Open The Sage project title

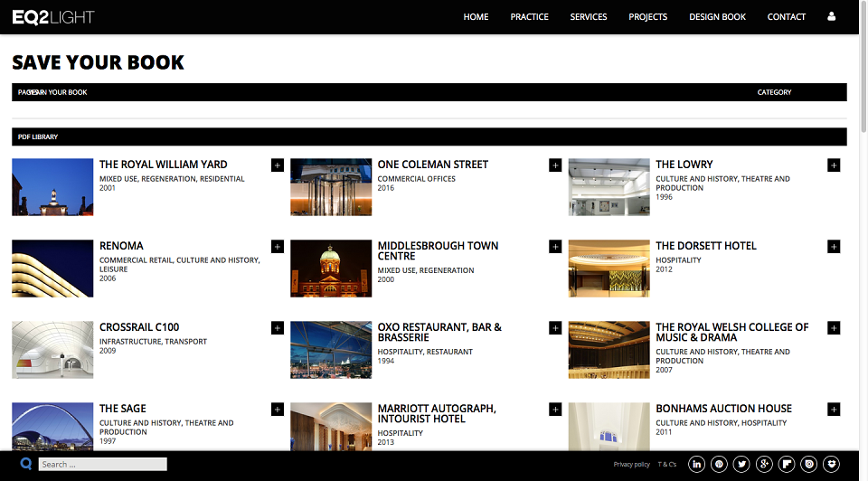click(122, 409)
